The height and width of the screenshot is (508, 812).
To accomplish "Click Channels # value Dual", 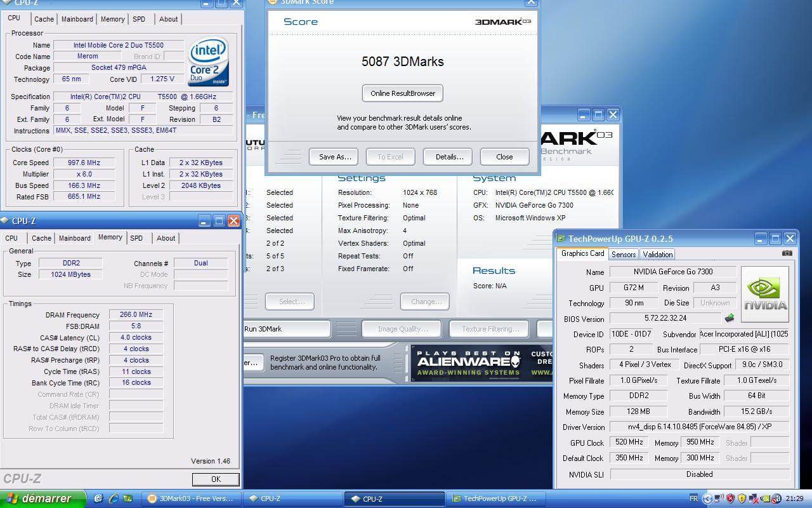I will tap(201, 263).
